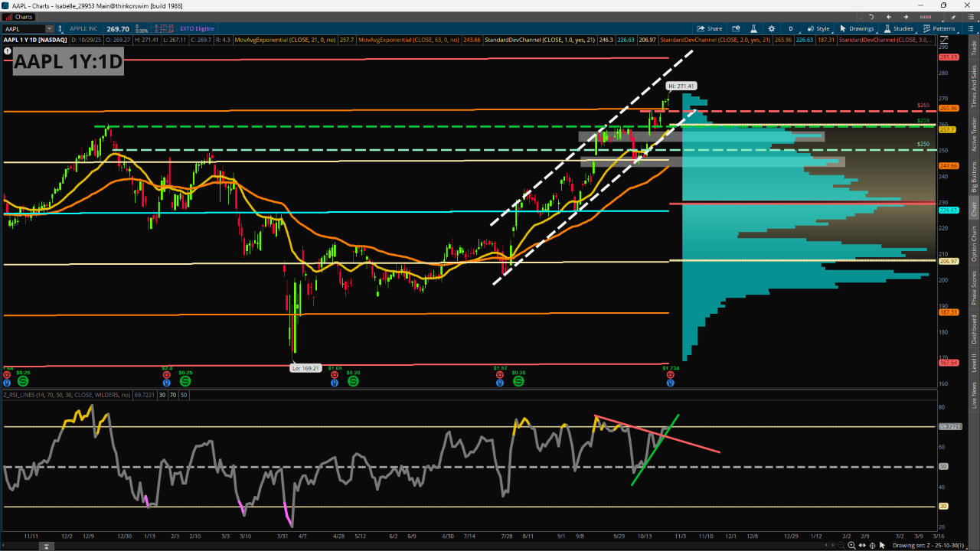This screenshot has width=980, height=551.
Task: Switch to the Option Chain side tab
Action: coord(974,244)
